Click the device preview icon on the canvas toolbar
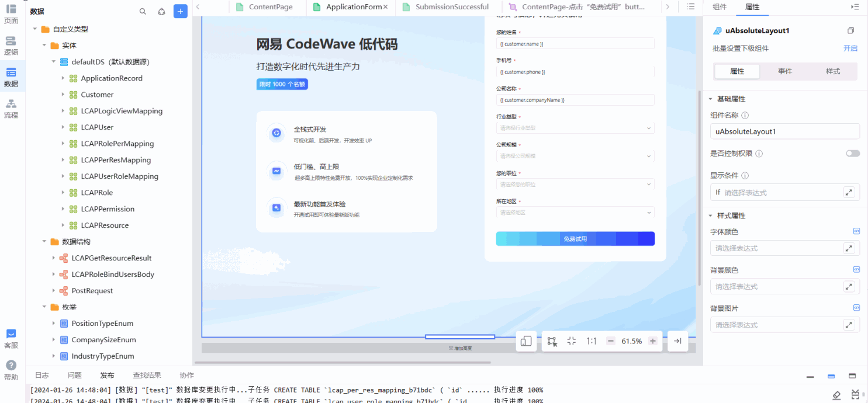The image size is (868, 403). pyautogui.click(x=526, y=341)
